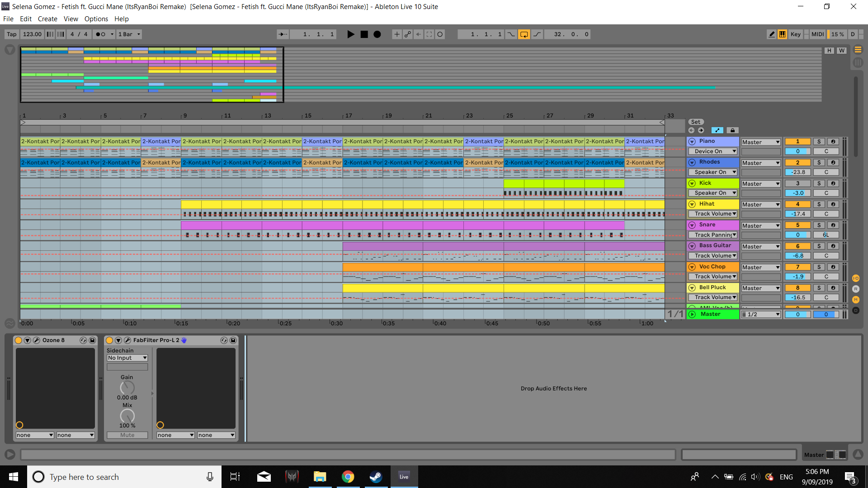Open Chrome from the Windows taskbar
This screenshot has height=488, width=868.
[348, 477]
